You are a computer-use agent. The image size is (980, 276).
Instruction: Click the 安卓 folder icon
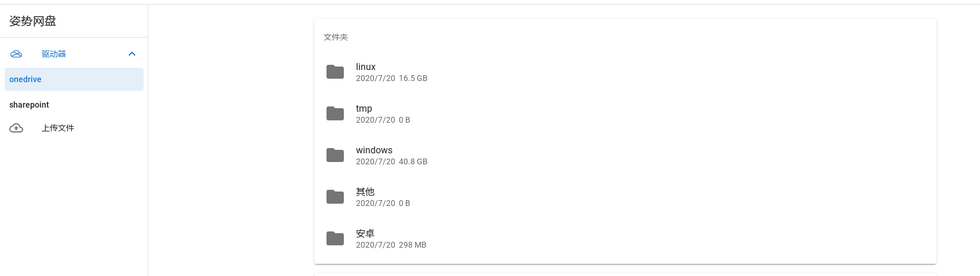pyautogui.click(x=335, y=238)
